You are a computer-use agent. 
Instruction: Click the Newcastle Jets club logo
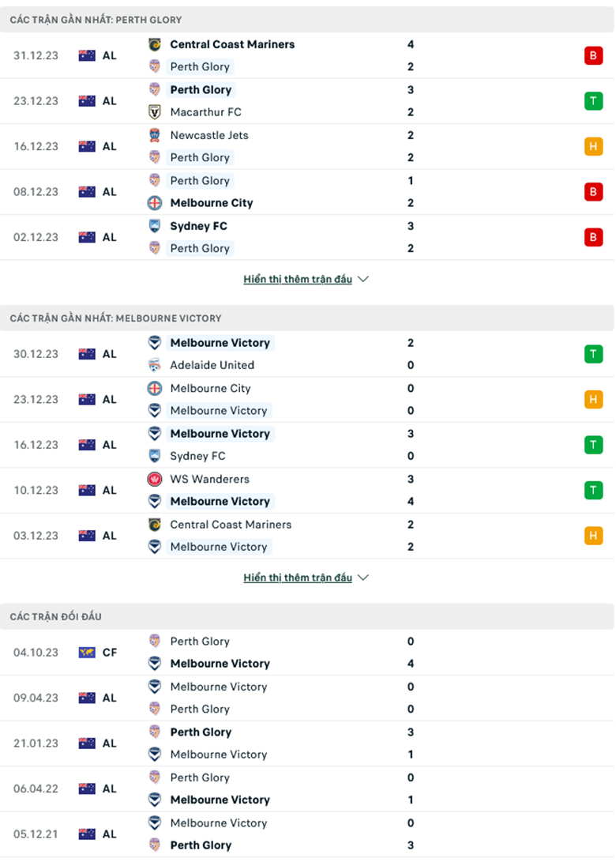coord(155,135)
